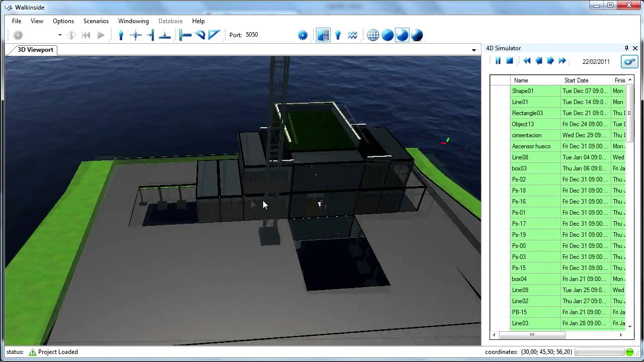Select the box03 task row

click(x=558, y=168)
